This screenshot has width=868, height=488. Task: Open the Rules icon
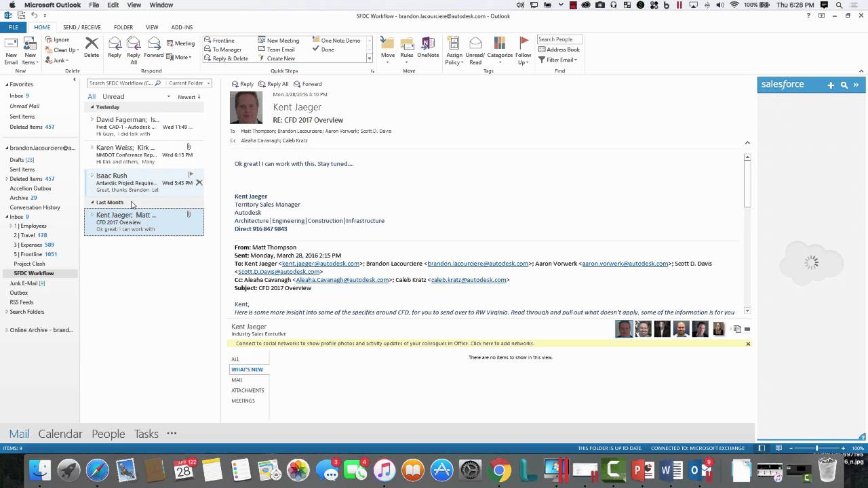tap(407, 50)
